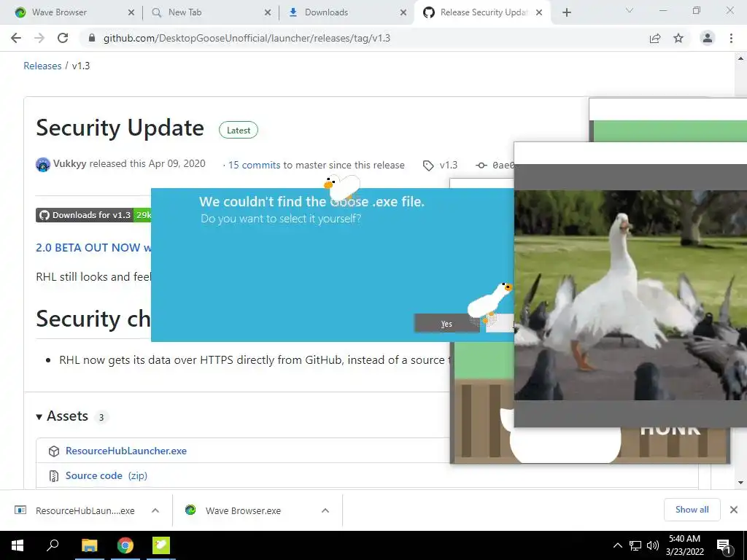Click the goose near the Yes button
The height and width of the screenshot is (560, 747).
(489, 303)
